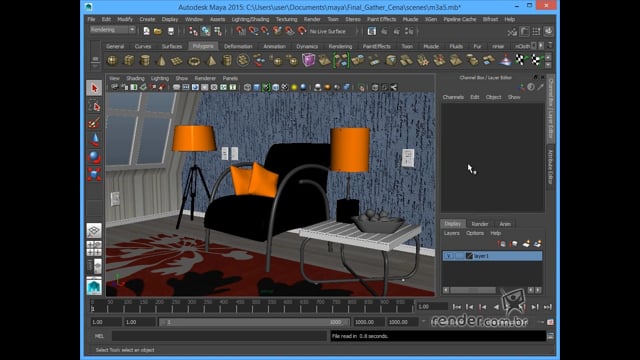Click the Open Scene folder icon
This screenshot has width=640, height=360.
coord(158,31)
